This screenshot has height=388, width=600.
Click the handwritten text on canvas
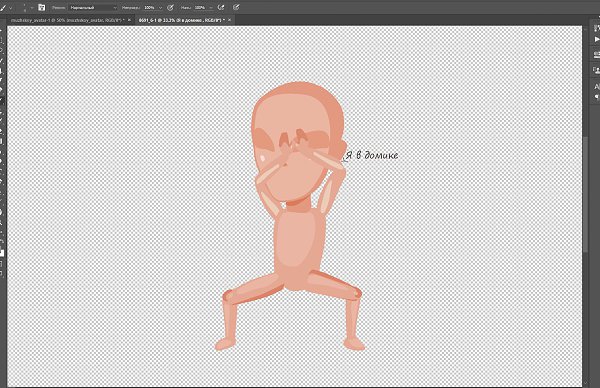(372, 155)
